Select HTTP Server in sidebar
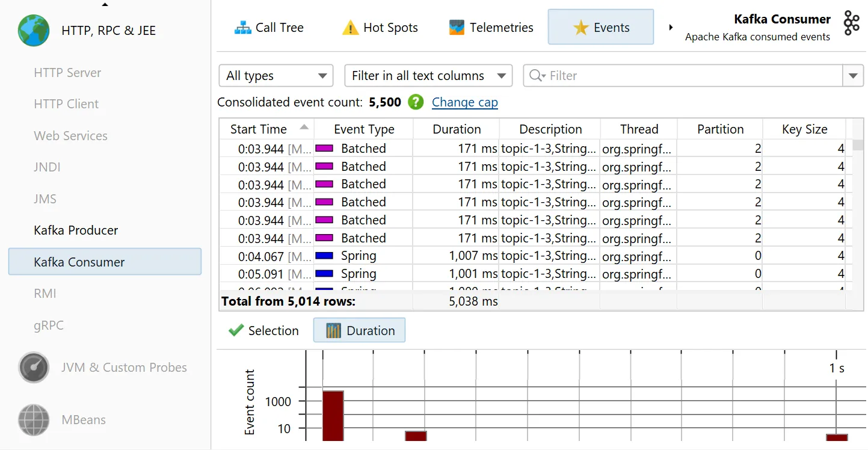The height and width of the screenshot is (450, 868). pyautogui.click(x=67, y=73)
